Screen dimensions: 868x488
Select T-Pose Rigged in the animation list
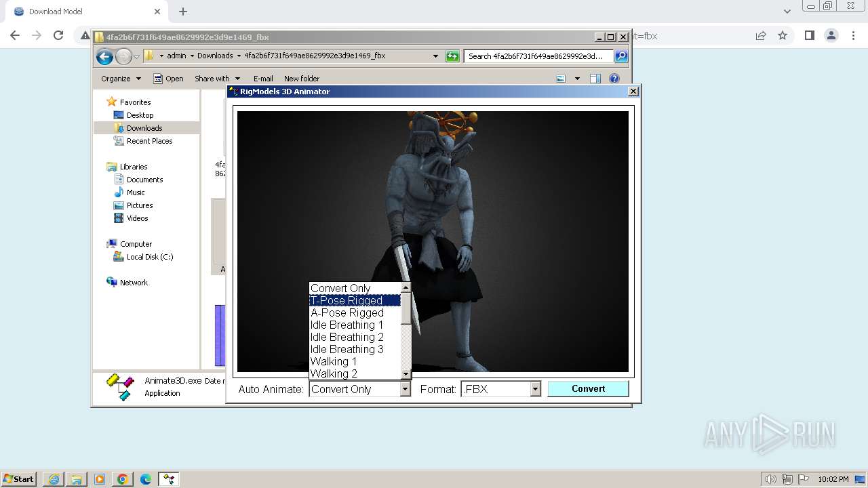point(355,300)
